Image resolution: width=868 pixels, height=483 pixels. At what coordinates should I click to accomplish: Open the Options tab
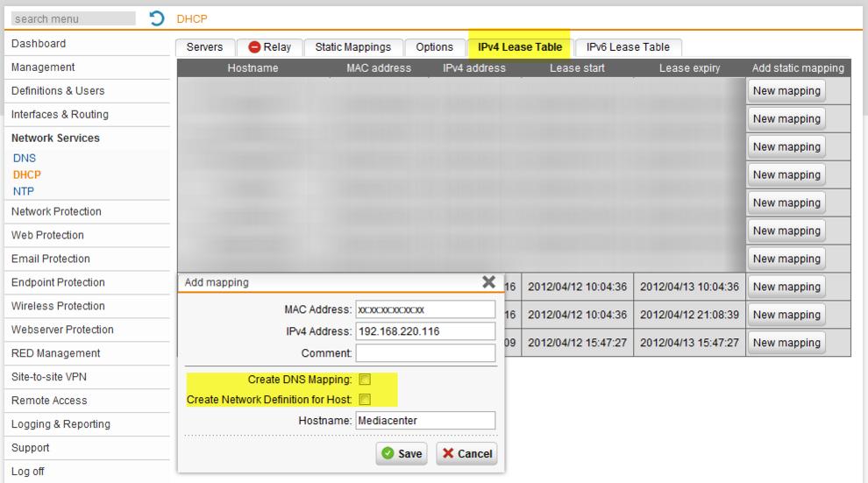pyautogui.click(x=435, y=47)
